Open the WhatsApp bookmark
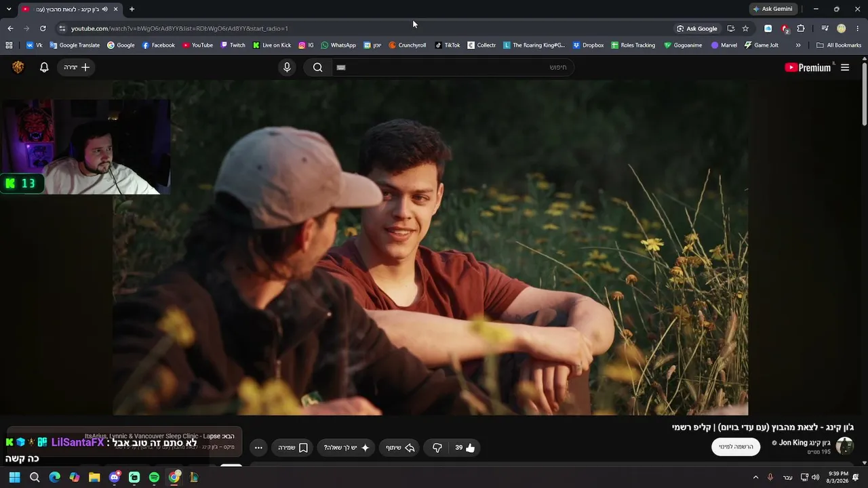 [x=338, y=45]
